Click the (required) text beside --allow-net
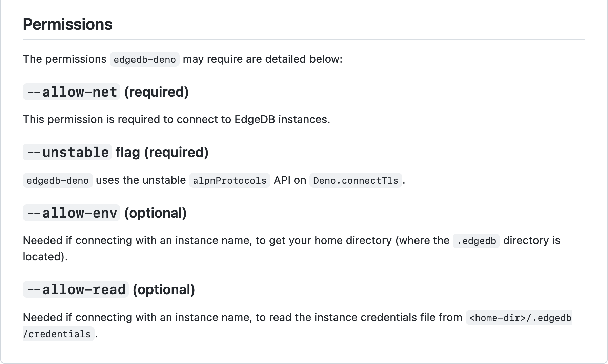 pos(156,92)
